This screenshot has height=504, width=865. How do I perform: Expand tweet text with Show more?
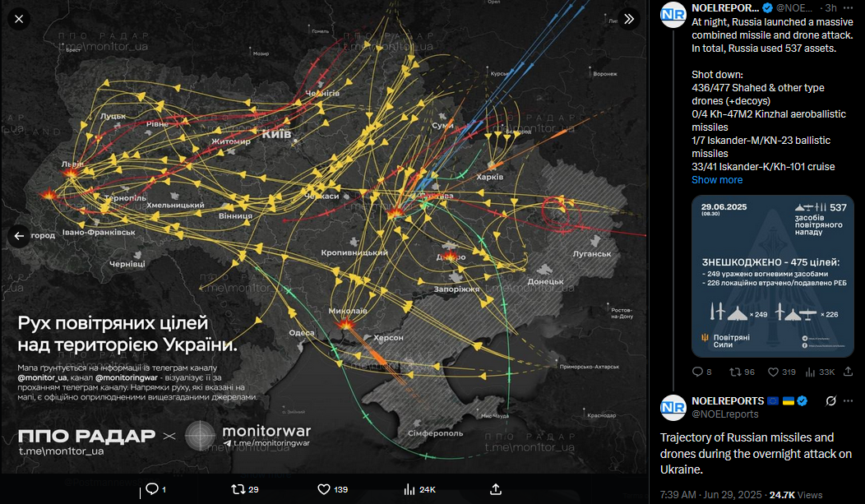point(717,180)
